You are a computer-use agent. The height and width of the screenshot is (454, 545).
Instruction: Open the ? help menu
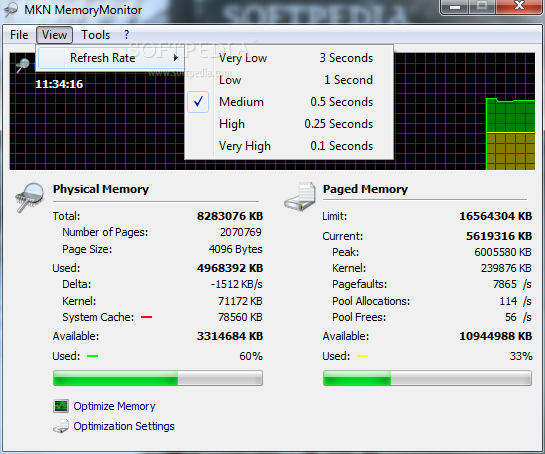click(x=127, y=35)
